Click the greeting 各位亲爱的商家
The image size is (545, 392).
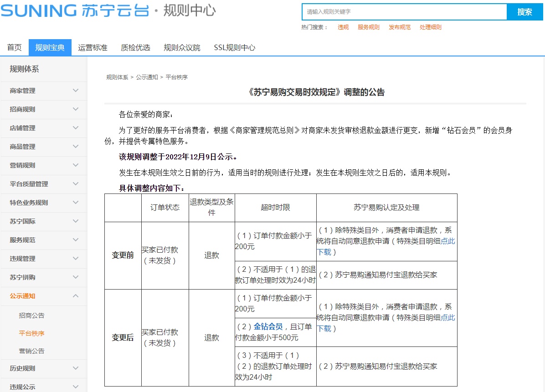[146, 115]
